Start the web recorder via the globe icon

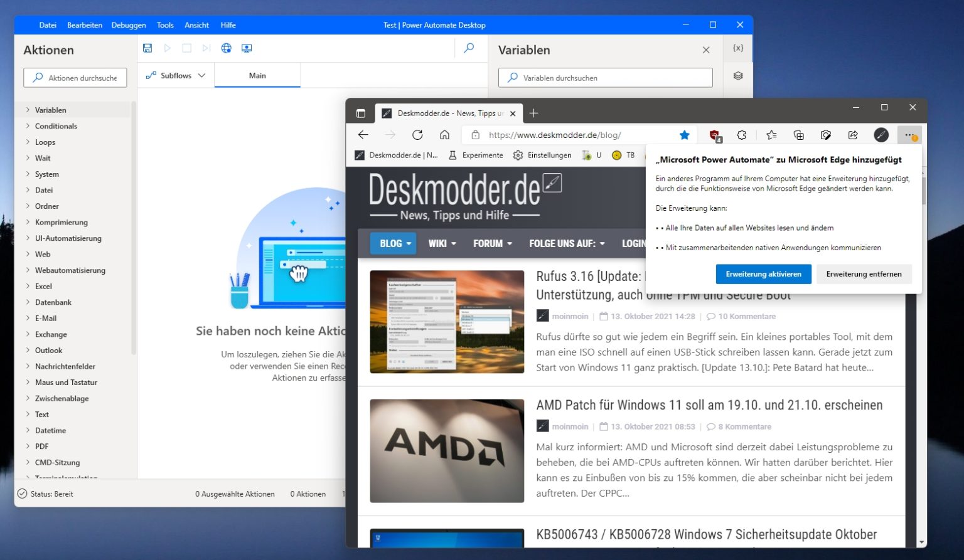[226, 48]
